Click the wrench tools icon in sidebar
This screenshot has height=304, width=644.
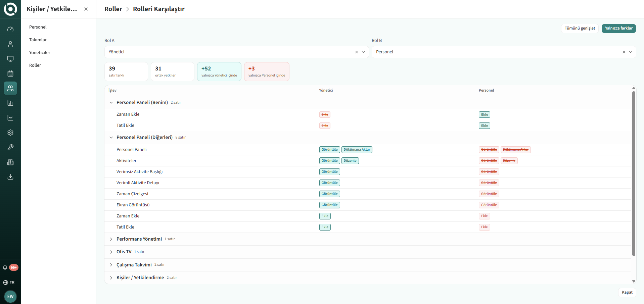click(x=10, y=147)
